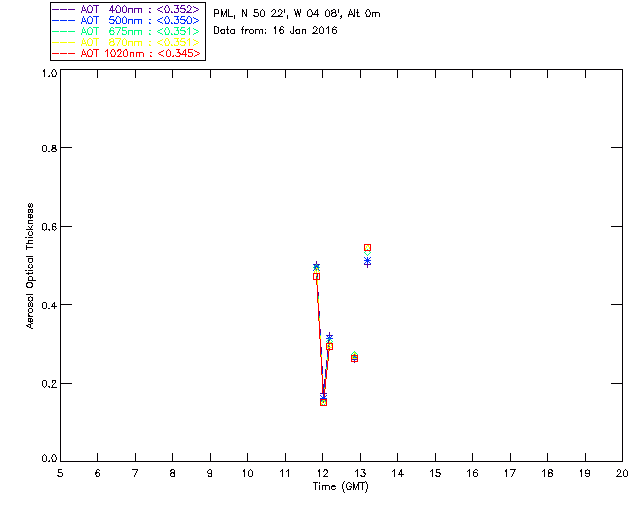Click x-axis tick label 13
The height and width of the screenshot is (512, 640).
(360, 473)
